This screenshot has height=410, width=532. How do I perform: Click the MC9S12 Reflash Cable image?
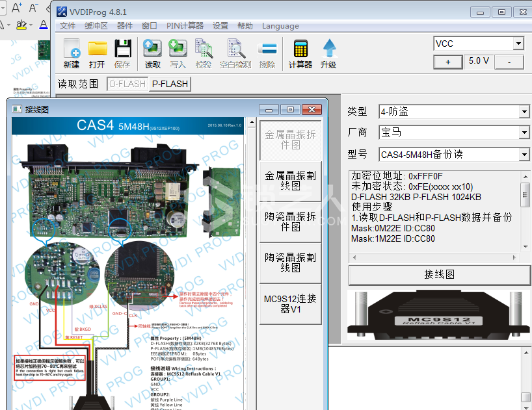438,316
